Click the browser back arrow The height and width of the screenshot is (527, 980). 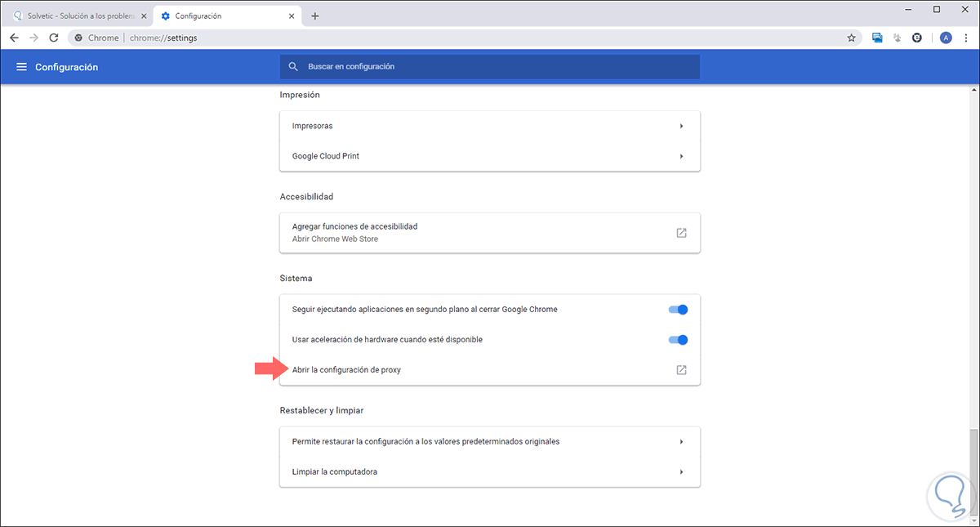tap(14, 38)
